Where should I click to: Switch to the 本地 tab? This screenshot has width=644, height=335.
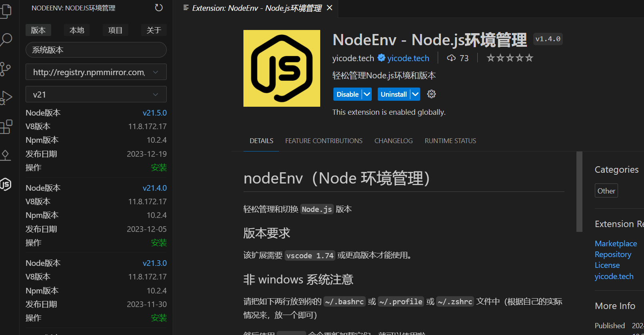77,30
